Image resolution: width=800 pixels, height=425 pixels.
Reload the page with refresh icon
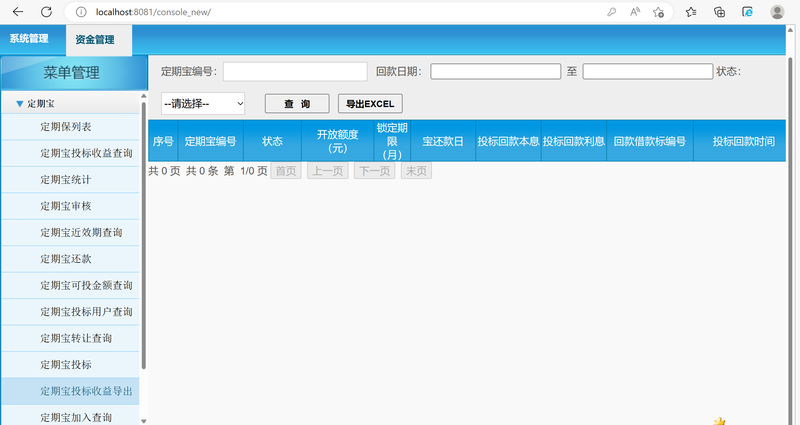(x=46, y=12)
